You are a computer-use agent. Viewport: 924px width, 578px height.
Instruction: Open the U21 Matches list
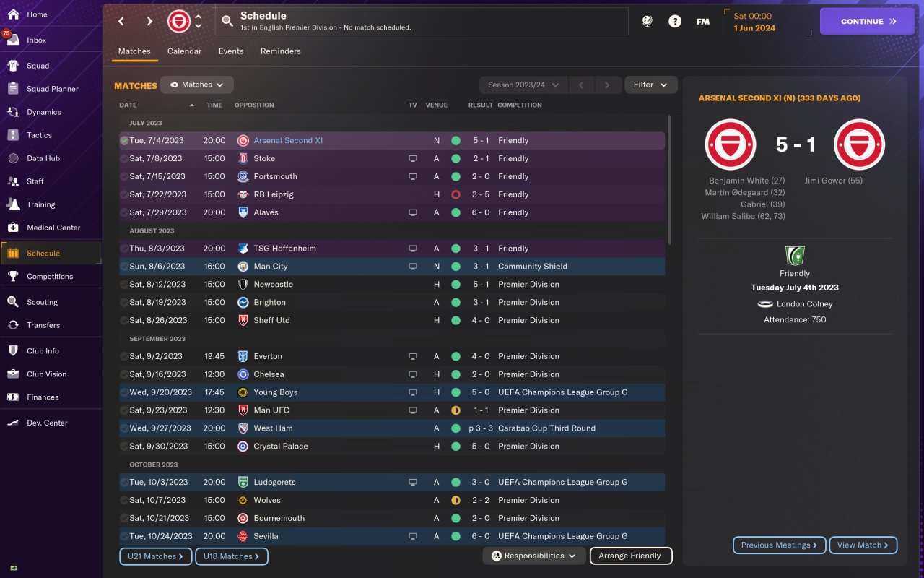click(156, 556)
